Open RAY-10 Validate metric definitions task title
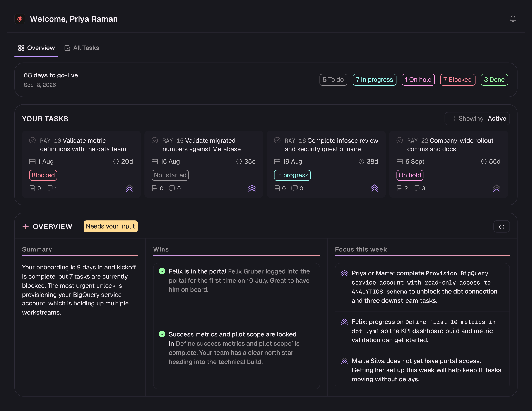The height and width of the screenshot is (411, 532). click(83, 145)
